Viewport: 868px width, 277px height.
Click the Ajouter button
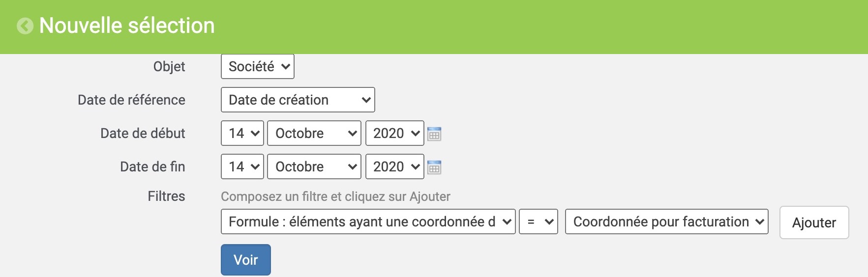814,222
